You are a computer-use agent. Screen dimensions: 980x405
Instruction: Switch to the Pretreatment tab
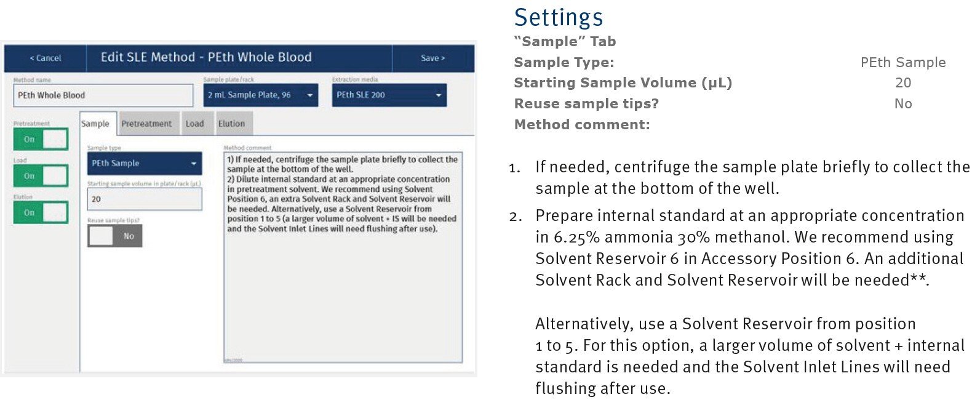[146, 124]
